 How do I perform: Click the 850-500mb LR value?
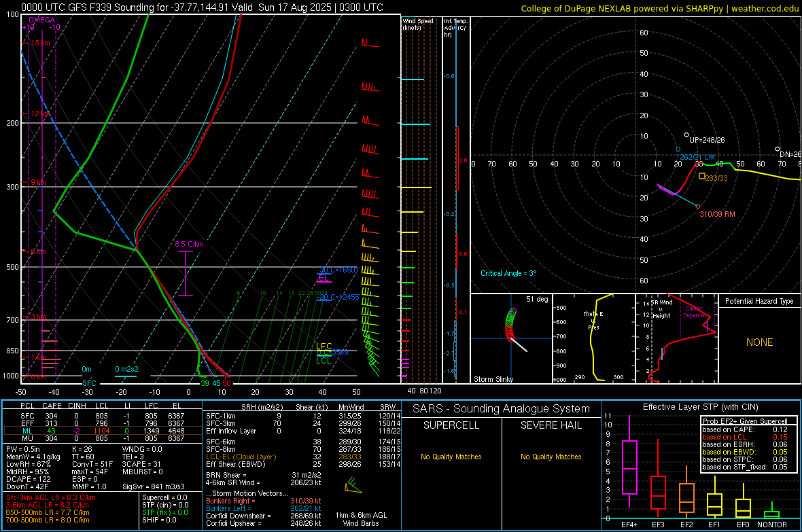48,512
